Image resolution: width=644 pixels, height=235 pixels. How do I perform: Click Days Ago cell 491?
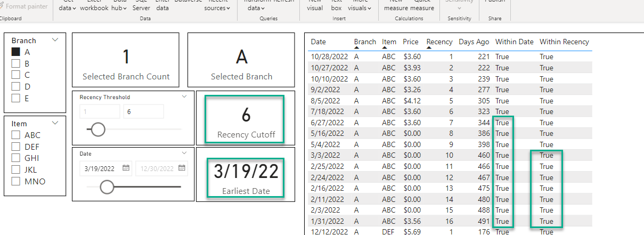click(x=483, y=221)
